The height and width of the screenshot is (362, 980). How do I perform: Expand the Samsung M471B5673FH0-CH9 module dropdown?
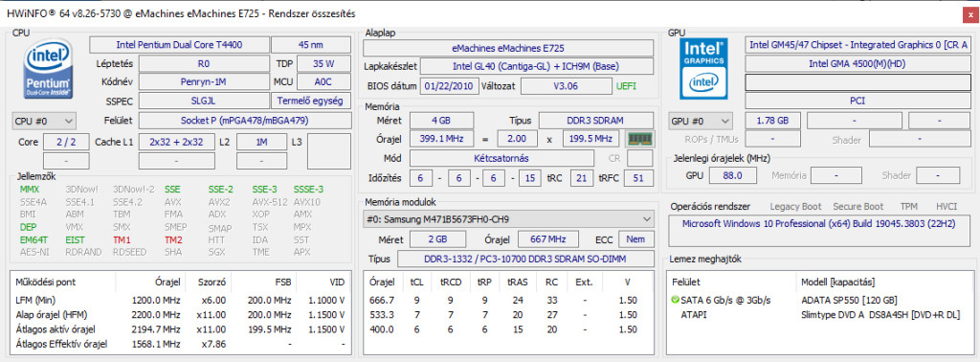tap(508, 219)
